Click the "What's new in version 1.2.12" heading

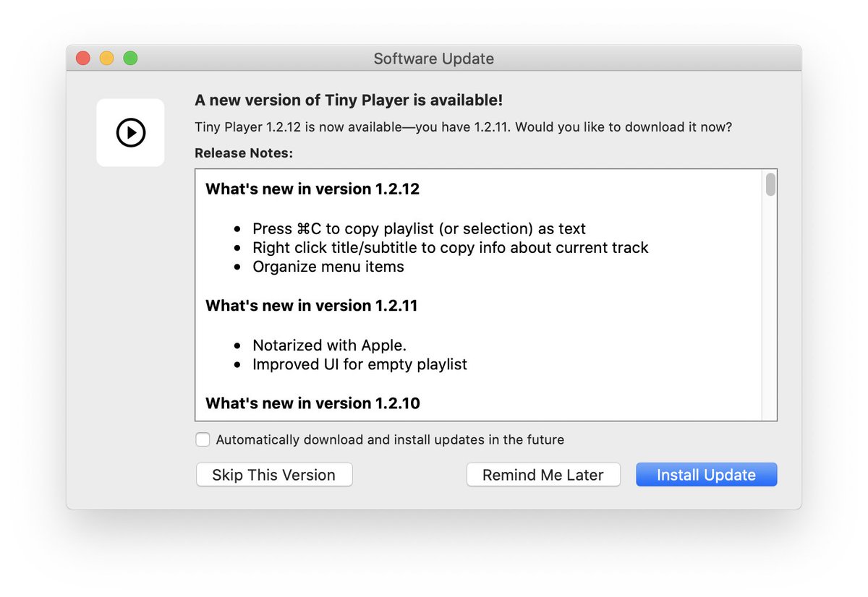[312, 189]
